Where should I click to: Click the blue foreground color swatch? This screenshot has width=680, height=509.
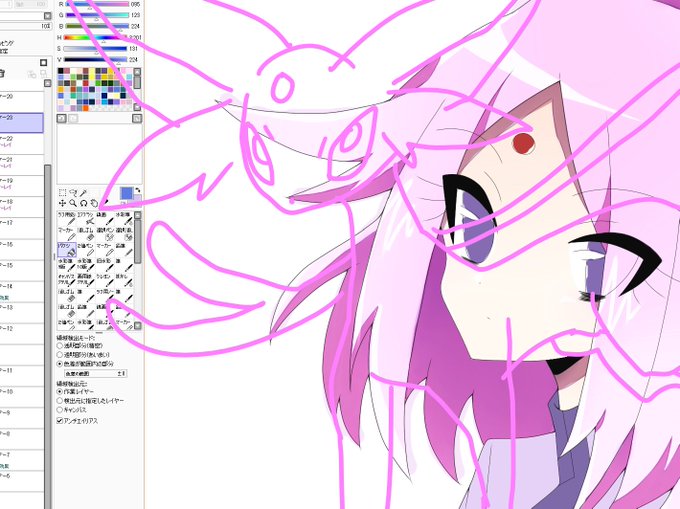click(126, 193)
